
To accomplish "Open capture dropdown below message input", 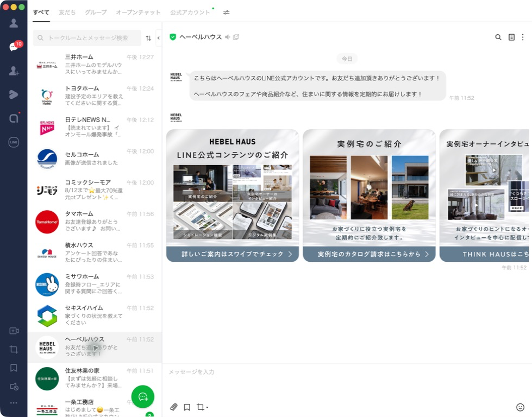I will [202, 407].
